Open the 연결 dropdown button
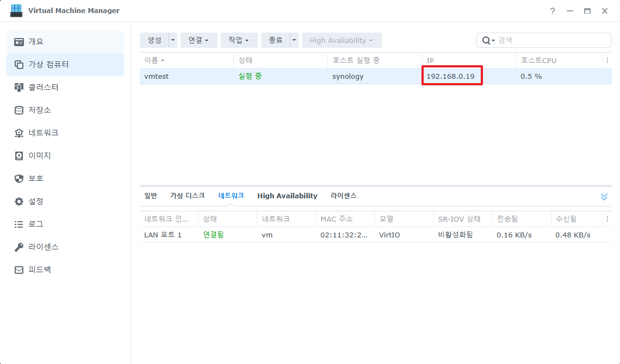The image size is (620, 364). [199, 40]
